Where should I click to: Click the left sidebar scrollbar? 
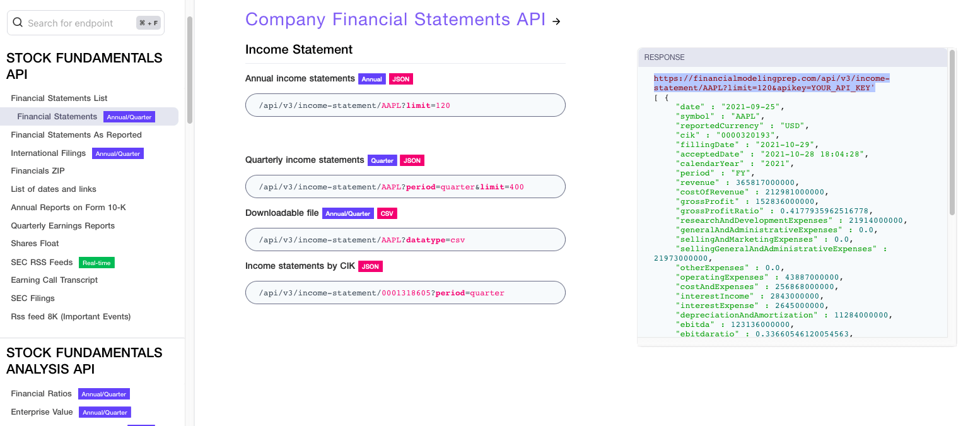(189, 69)
